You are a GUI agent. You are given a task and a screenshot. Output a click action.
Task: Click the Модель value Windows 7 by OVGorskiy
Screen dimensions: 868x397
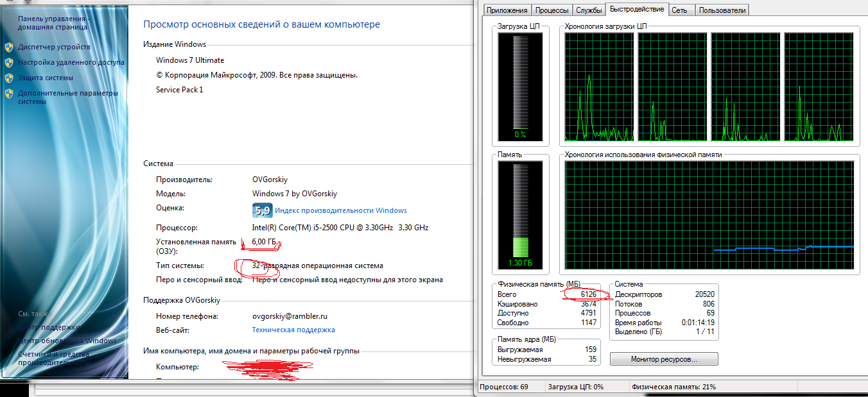click(295, 194)
